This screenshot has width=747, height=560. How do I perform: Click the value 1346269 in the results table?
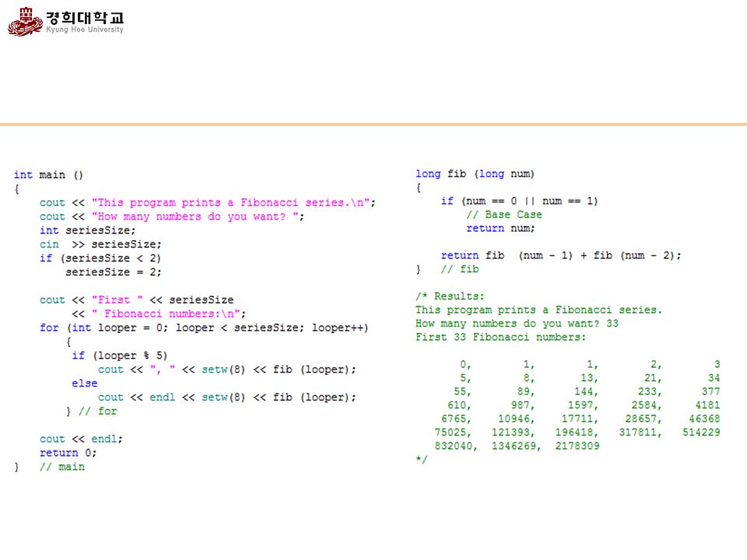click(514, 446)
